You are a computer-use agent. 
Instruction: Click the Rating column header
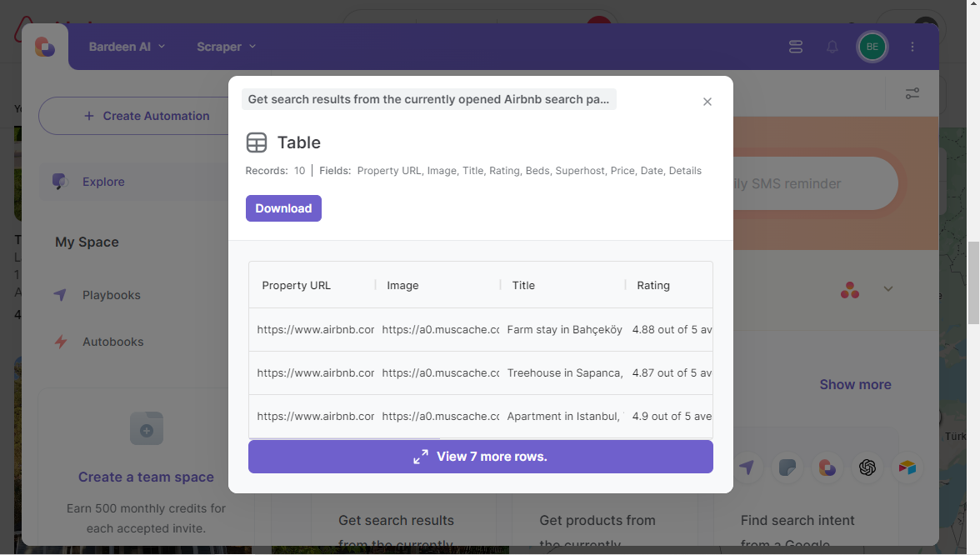[x=653, y=286]
